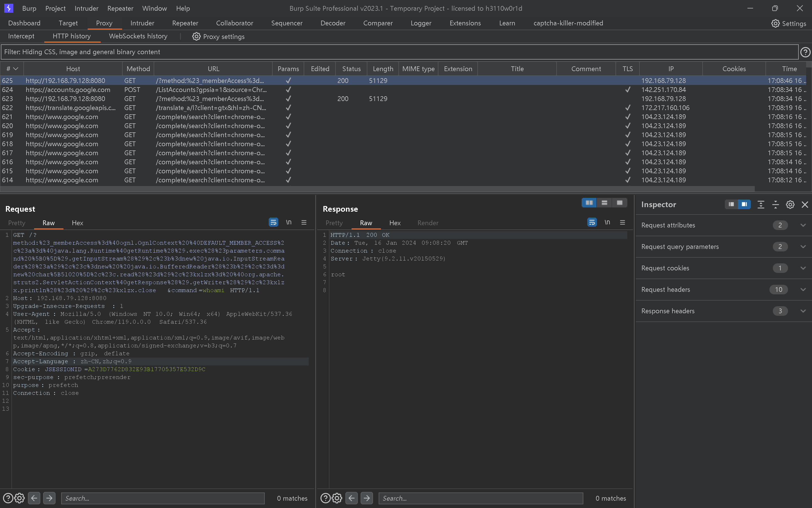Sort by the Length column header

383,69
